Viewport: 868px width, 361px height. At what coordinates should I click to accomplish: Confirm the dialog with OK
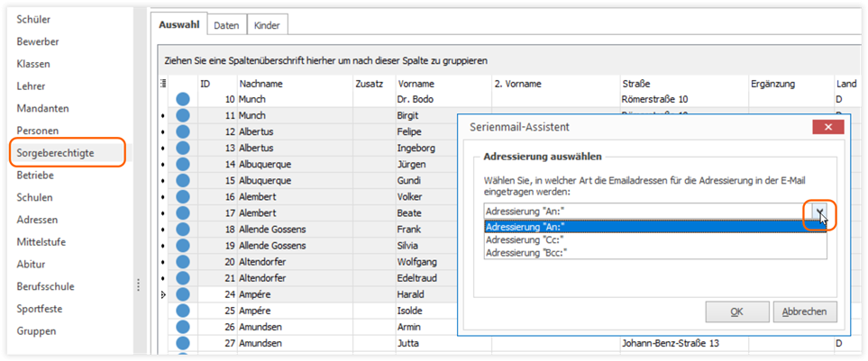pyautogui.click(x=736, y=311)
